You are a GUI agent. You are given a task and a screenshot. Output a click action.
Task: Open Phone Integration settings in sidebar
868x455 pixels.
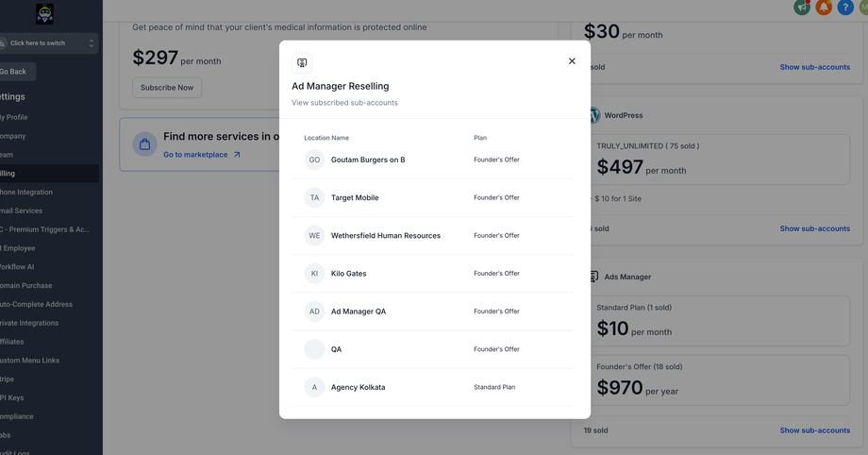click(26, 192)
